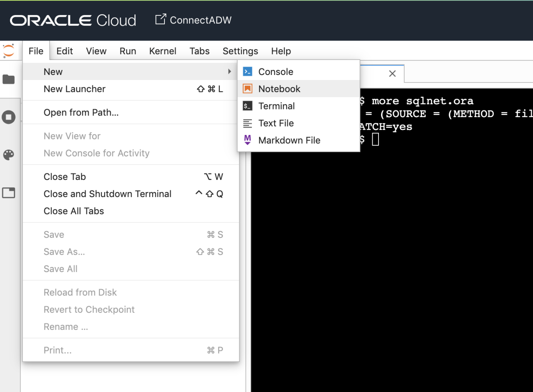Screen dimensions: 533x392
Task: Click the purple Markdown File icon
Action: pos(247,140)
